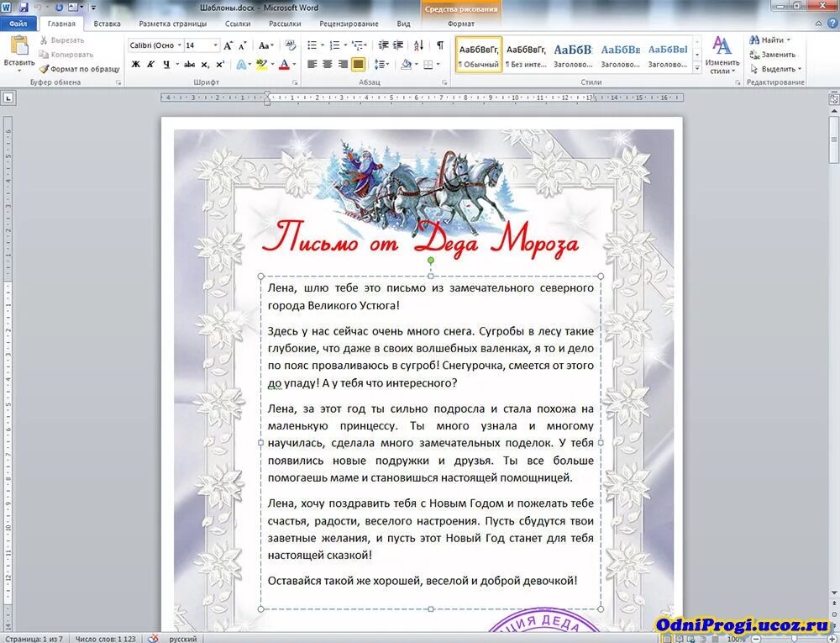Screen dimensions: 840x643
Task: Click the Clear Formatting eraser icon
Action: click(x=291, y=45)
